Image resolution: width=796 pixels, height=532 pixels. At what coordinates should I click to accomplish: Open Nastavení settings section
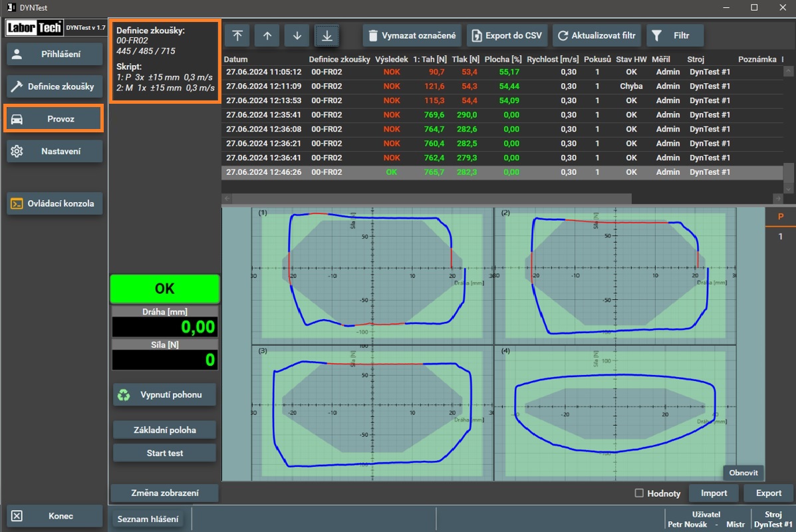point(55,151)
